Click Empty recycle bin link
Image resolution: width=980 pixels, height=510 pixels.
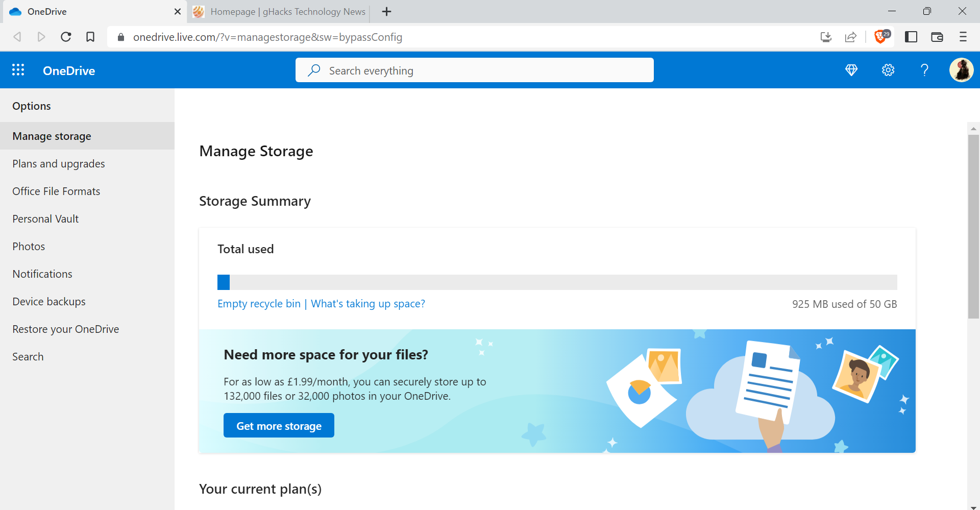coord(259,303)
